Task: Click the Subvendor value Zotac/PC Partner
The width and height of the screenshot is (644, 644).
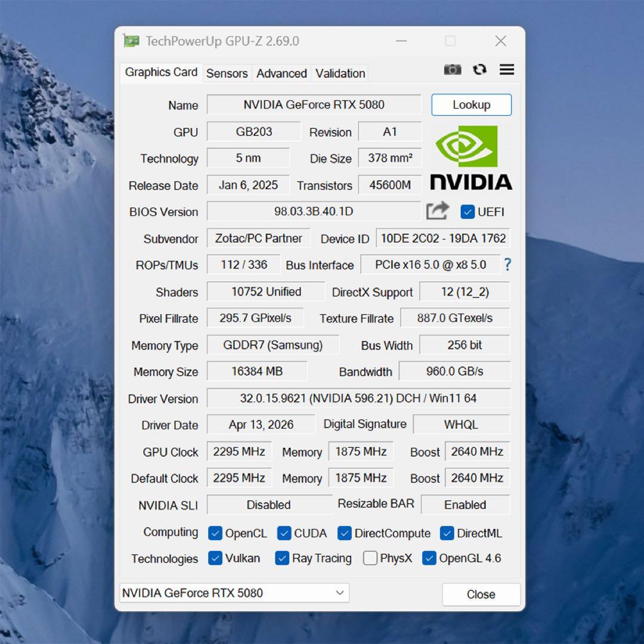Action: coord(258,238)
